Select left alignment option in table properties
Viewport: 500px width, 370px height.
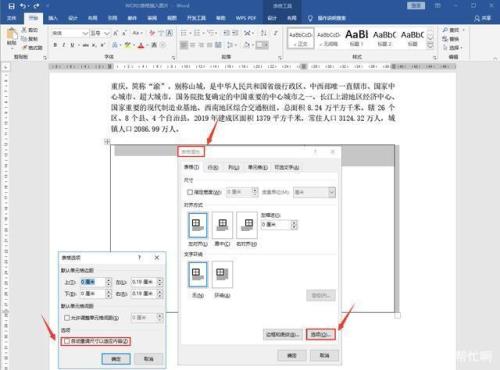[x=198, y=225]
